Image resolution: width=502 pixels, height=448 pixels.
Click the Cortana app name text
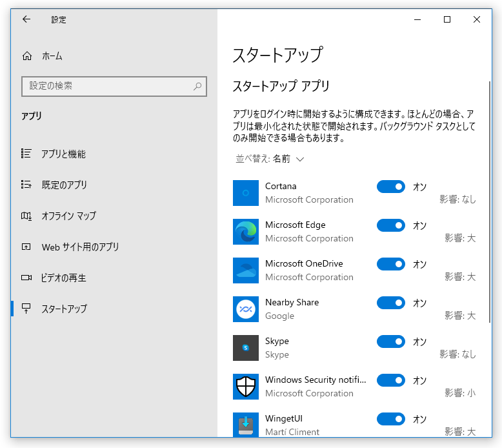281,186
